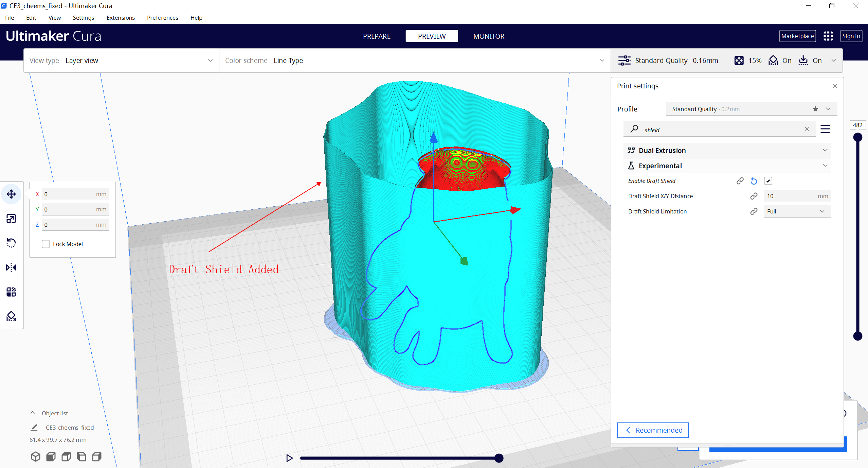Click the simulation path slider handle
This screenshot has height=468, width=868.
coord(499,458)
